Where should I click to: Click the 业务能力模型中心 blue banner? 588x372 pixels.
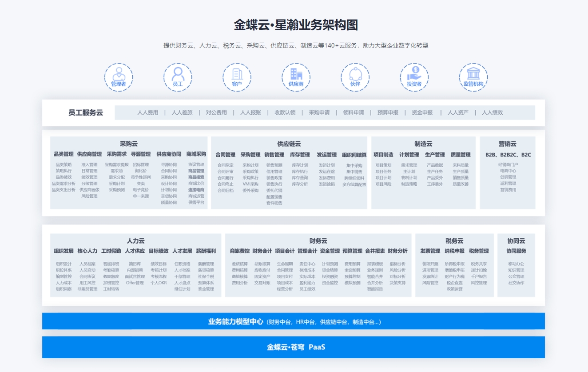[294, 321]
